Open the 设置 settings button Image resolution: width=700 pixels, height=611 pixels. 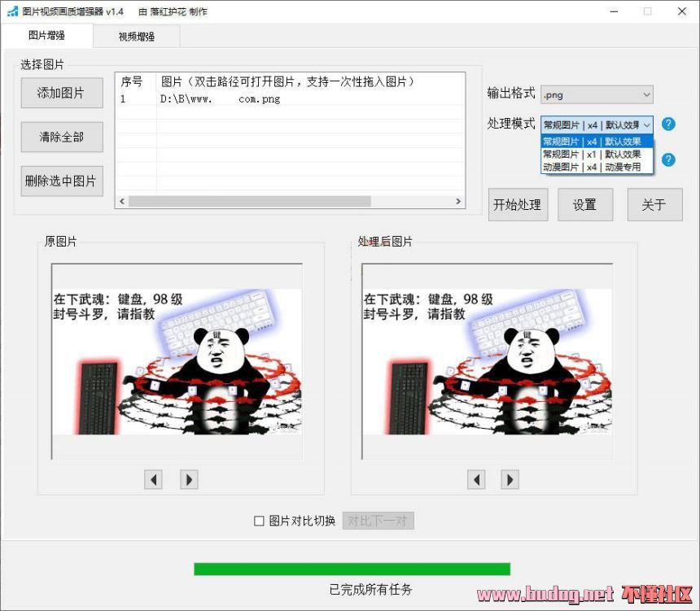584,204
